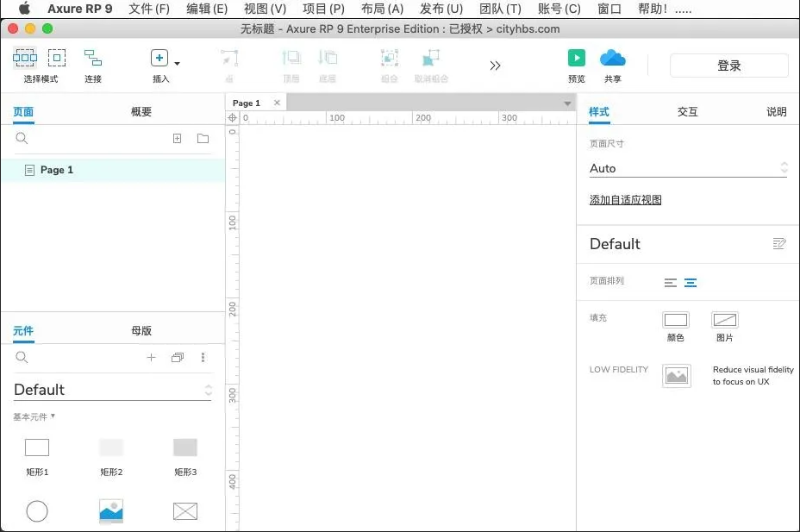Image resolution: width=800 pixels, height=532 pixels.
Task: Open the fill color (颜色) swatch
Action: click(x=676, y=321)
